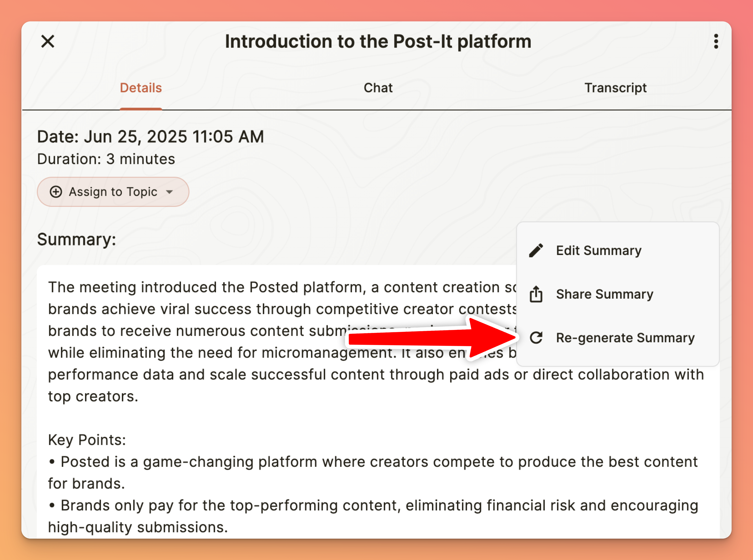753x560 pixels.
Task: Click the meeting title heading text
Action: pos(378,41)
